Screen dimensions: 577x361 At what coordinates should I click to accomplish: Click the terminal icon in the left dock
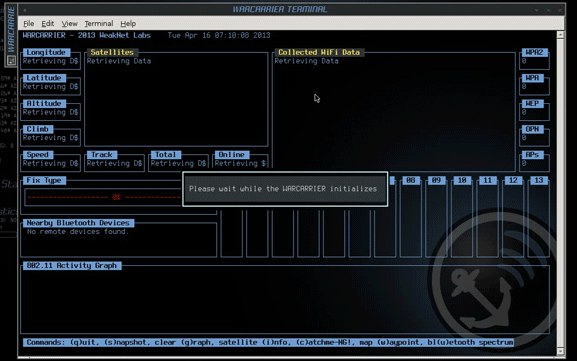click(x=11, y=60)
